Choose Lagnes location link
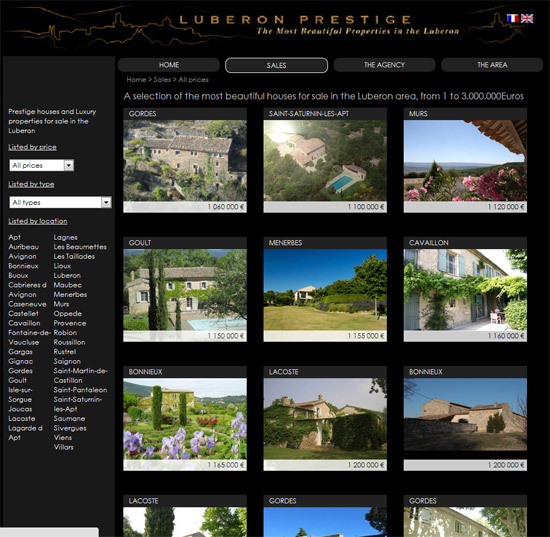550x537 pixels. click(x=66, y=237)
